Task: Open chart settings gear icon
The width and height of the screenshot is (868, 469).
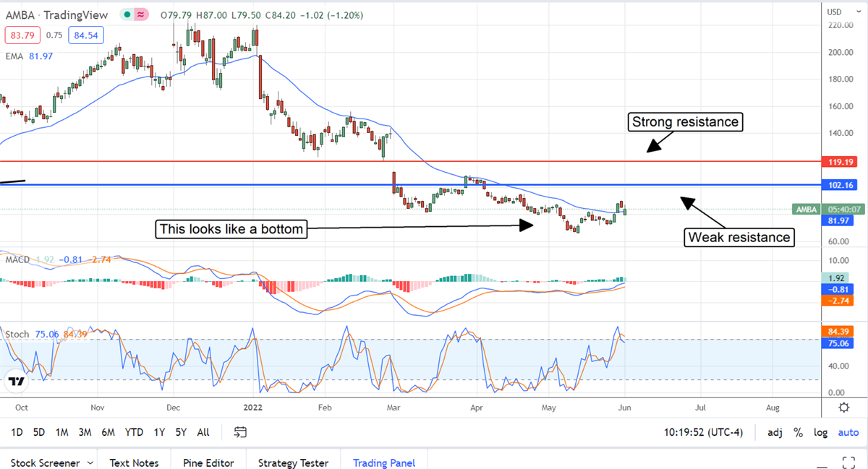Action: click(x=843, y=408)
